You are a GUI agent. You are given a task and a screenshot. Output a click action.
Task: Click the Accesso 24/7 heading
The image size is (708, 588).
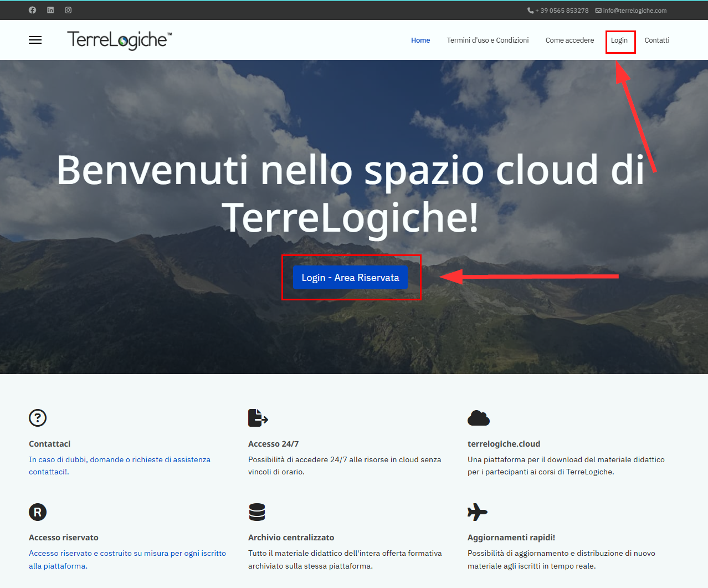tap(274, 444)
